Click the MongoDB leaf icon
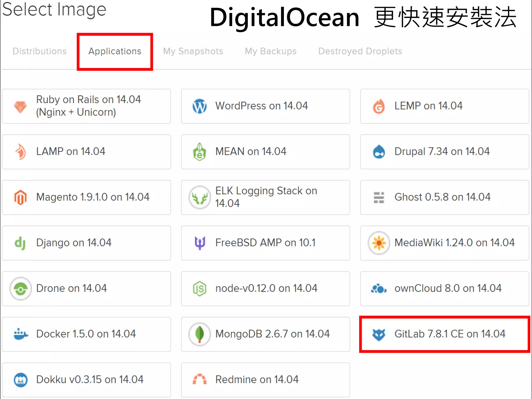Screen dimensions: 532x399 [x=199, y=334]
